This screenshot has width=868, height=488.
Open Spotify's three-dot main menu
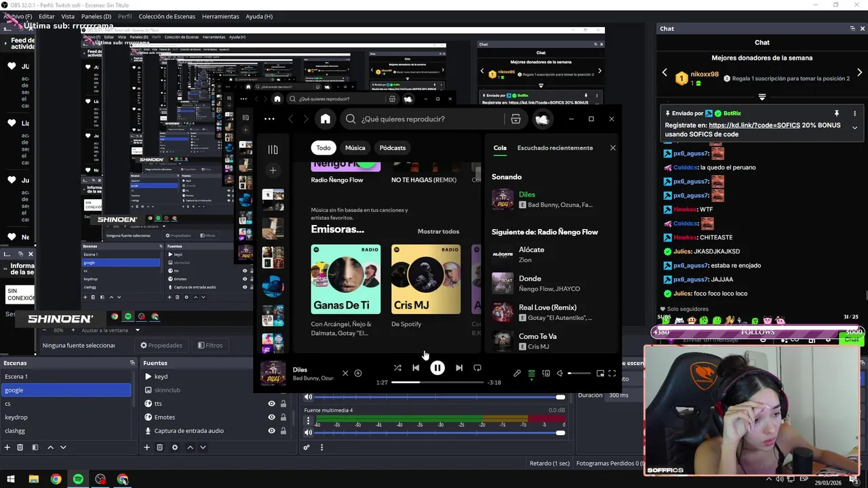point(269,119)
